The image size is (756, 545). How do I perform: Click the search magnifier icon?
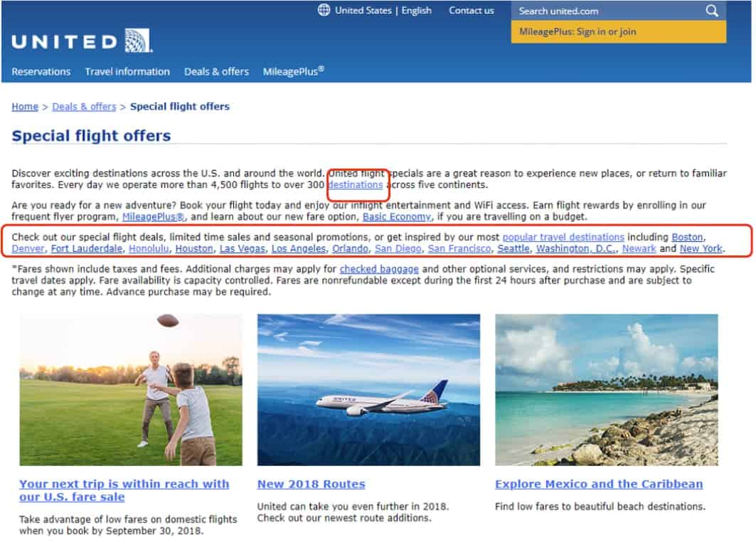[712, 11]
